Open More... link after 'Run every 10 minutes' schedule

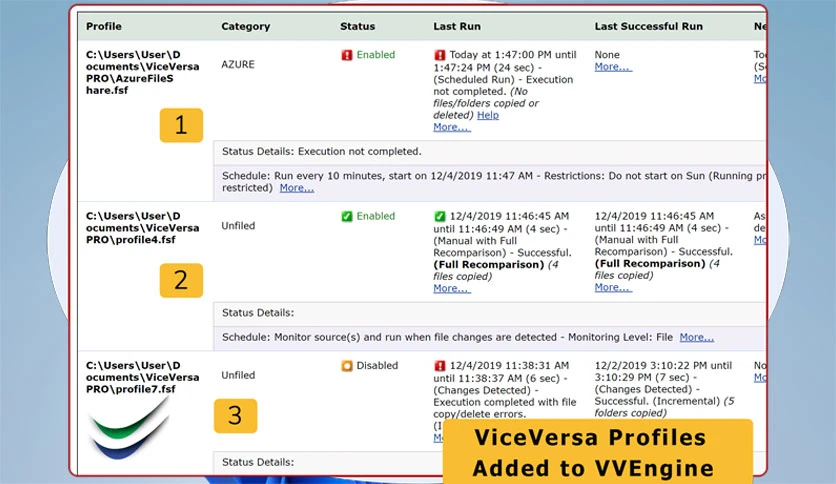297,188
